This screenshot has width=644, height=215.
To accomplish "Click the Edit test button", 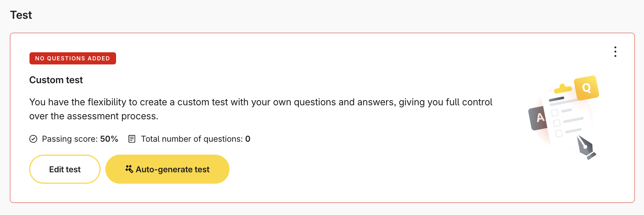I will click(65, 169).
